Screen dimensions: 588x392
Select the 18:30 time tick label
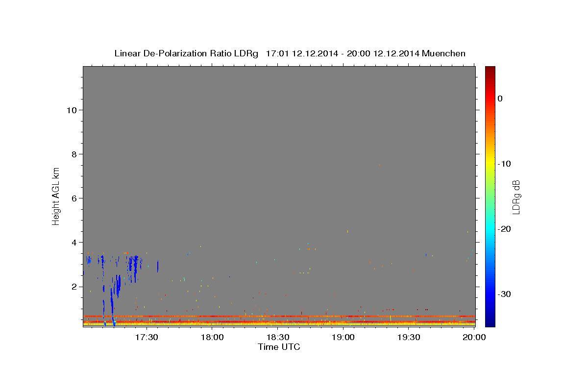[x=277, y=337]
